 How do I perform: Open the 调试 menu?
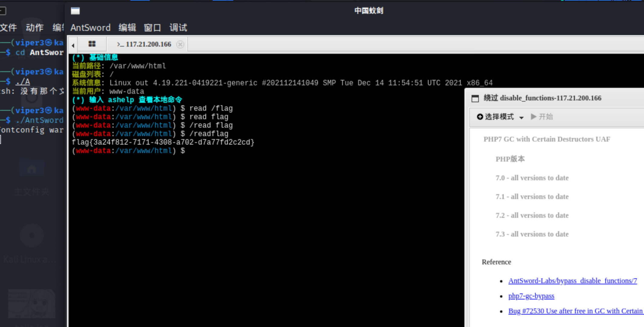[178, 28]
